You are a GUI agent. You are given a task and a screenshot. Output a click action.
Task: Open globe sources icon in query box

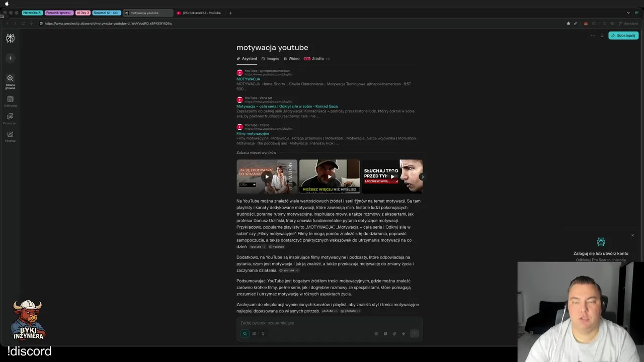click(x=376, y=333)
